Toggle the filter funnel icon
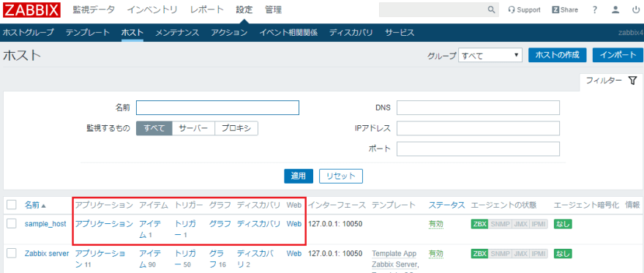644x273 pixels. 632,81
